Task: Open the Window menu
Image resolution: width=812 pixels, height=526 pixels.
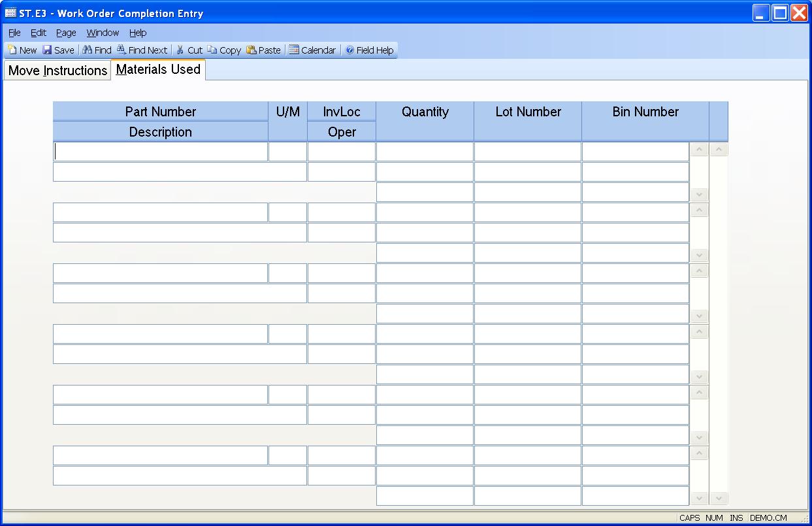Action: pos(103,33)
